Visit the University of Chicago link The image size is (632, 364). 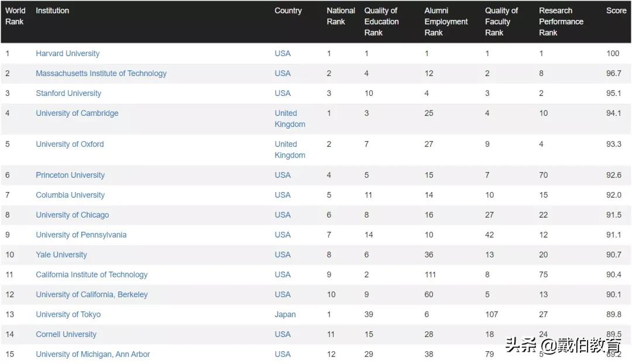pos(72,215)
